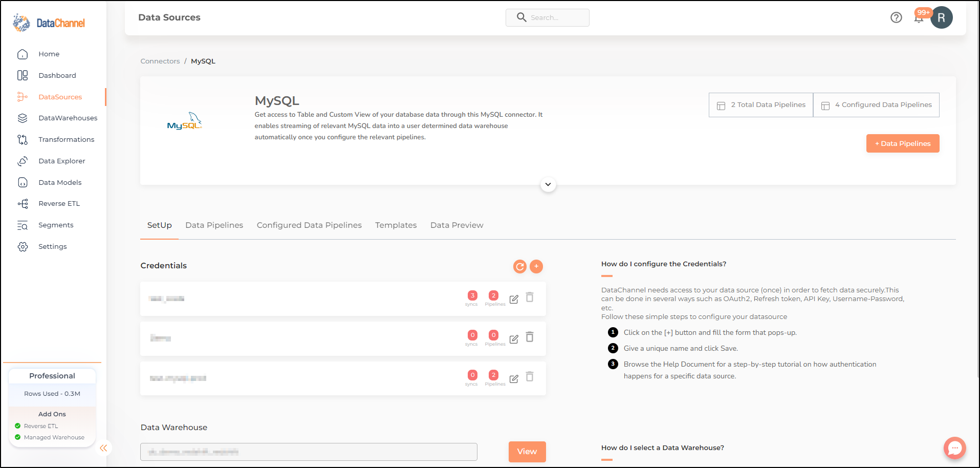
Task: Delete the first credential with 3 syncs
Action: pos(530,297)
